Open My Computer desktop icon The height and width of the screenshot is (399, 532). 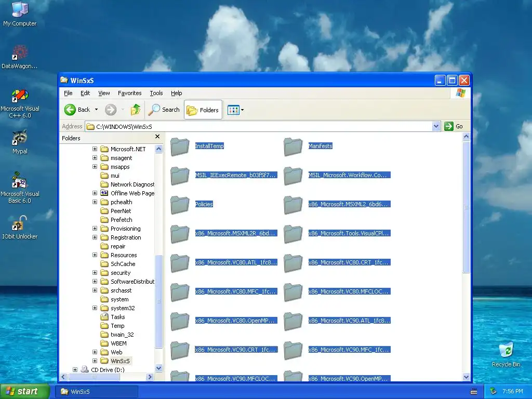pos(20,14)
